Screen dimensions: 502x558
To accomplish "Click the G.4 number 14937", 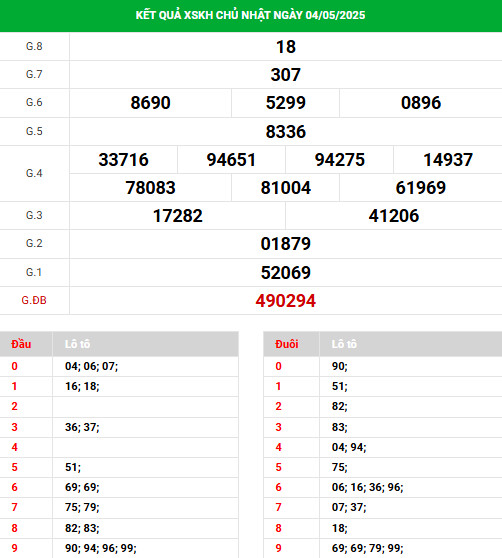I will pyautogui.click(x=448, y=160).
